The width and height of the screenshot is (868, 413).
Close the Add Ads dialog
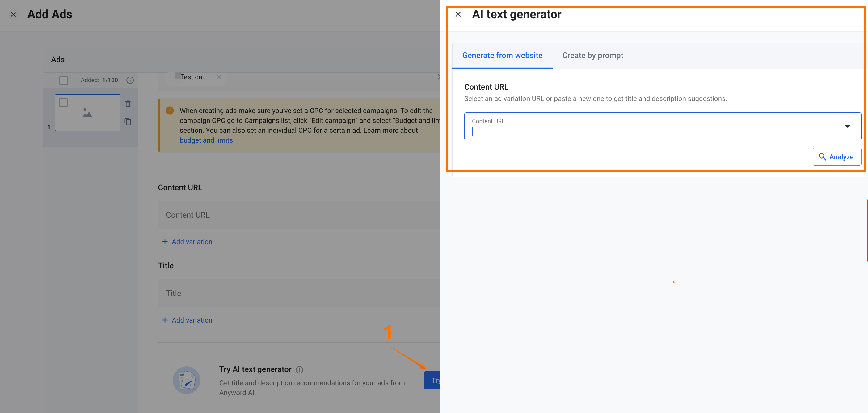pos(13,15)
